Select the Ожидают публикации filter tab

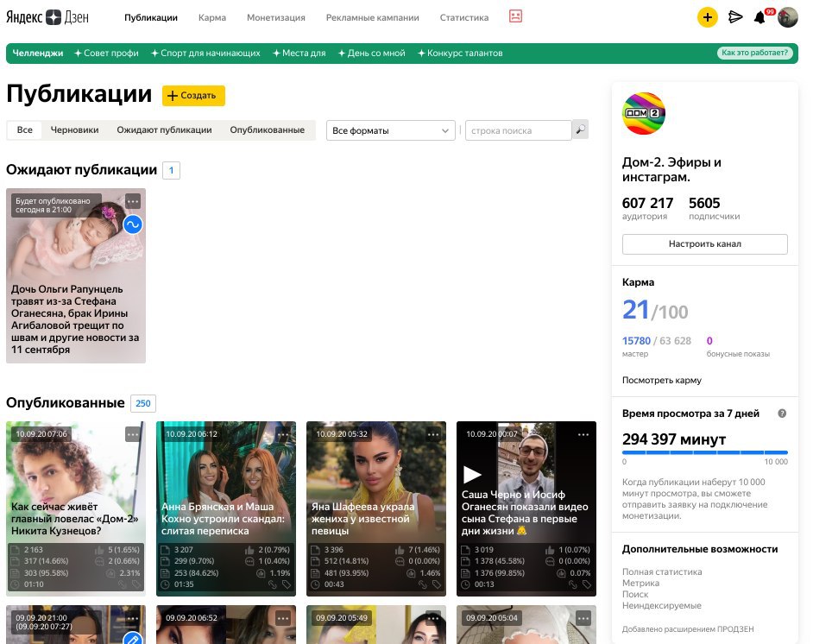click(x=164, y=129)
